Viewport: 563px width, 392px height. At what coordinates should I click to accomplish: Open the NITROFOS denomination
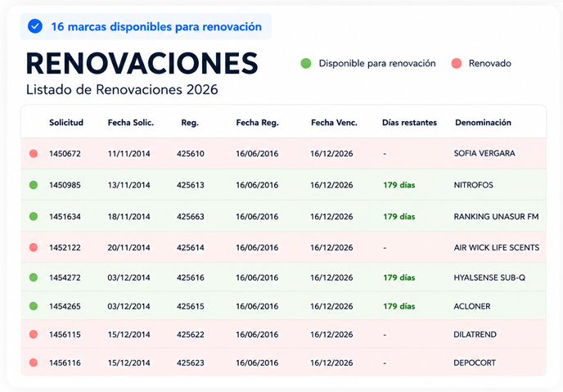(x=473, y=185)
